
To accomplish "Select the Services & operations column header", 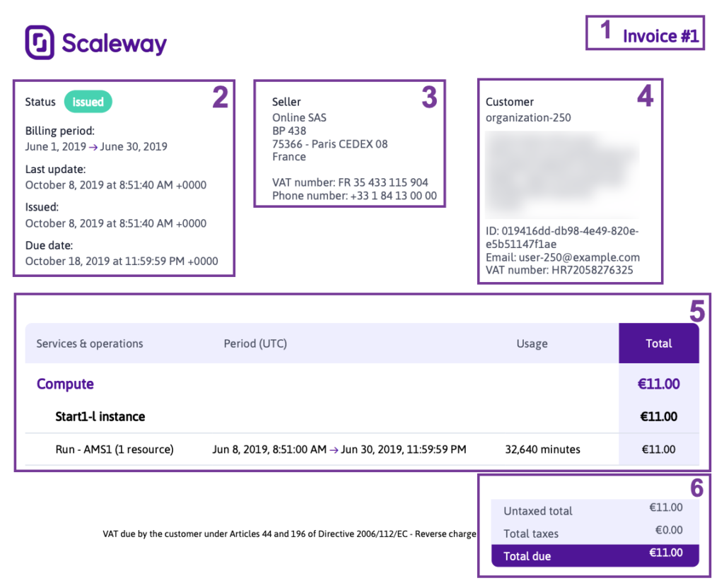I will [x=90, y=344].
